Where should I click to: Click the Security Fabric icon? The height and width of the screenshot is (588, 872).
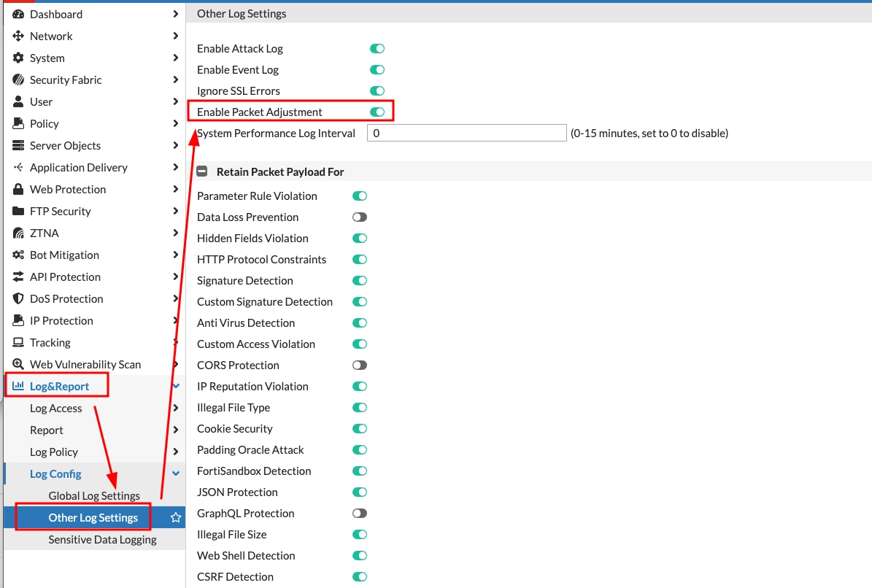(18, 80)
